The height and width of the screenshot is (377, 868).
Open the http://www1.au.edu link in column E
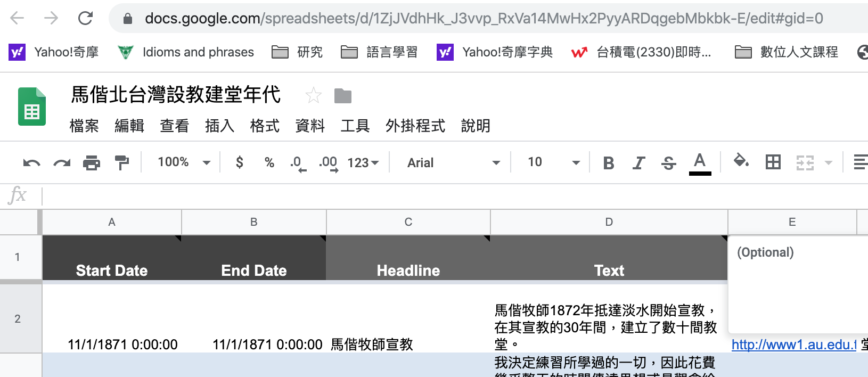pos(794,345)
